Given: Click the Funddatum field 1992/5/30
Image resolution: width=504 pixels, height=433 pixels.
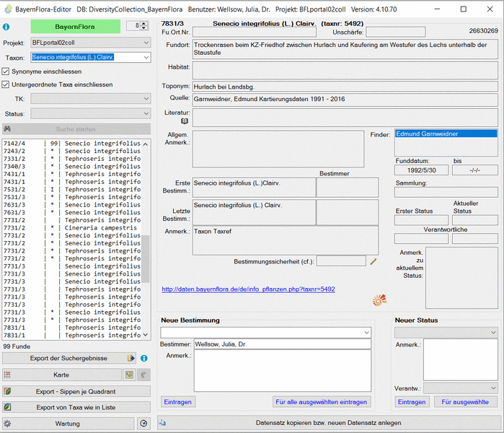Looking at the screenshot, I should [x=421, y=170].
